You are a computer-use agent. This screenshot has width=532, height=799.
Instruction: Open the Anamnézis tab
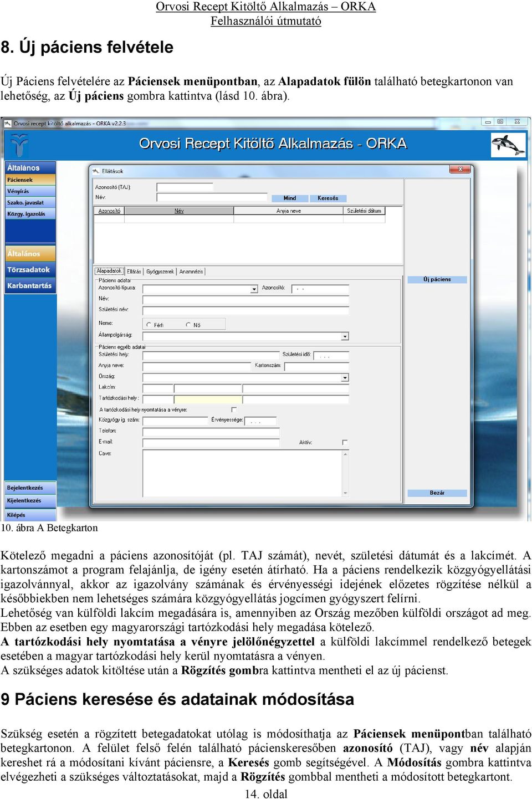pos(191,272)
